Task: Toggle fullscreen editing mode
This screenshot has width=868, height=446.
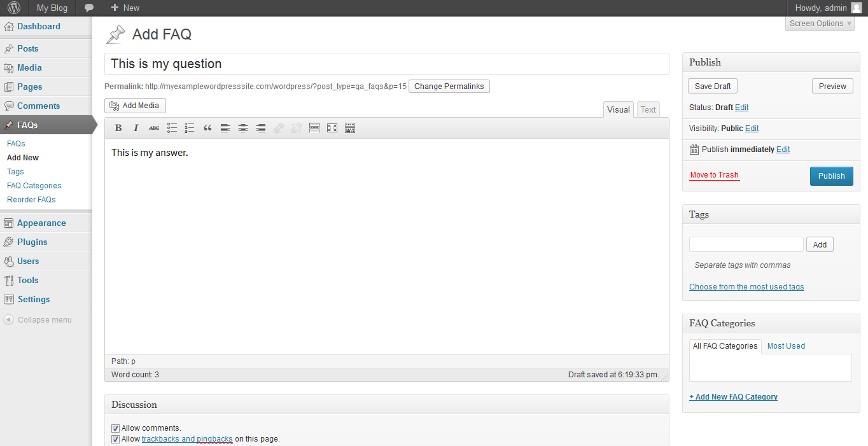Action: pos(332,128)
